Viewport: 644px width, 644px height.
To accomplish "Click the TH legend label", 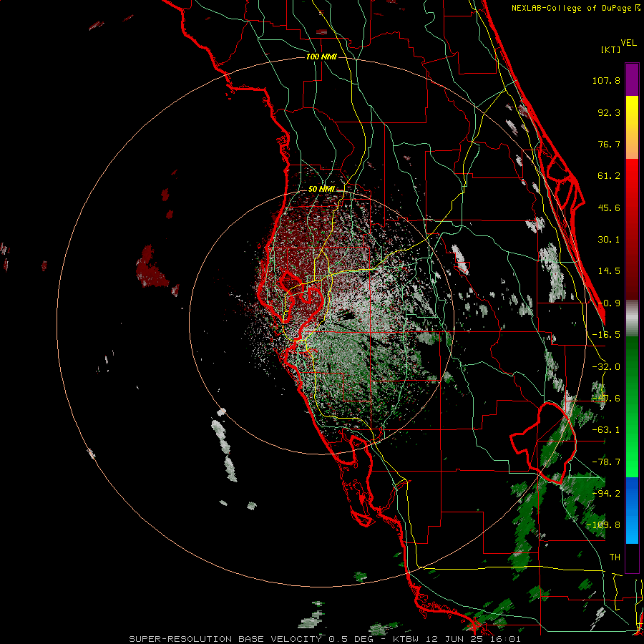I will coord(615,557).
